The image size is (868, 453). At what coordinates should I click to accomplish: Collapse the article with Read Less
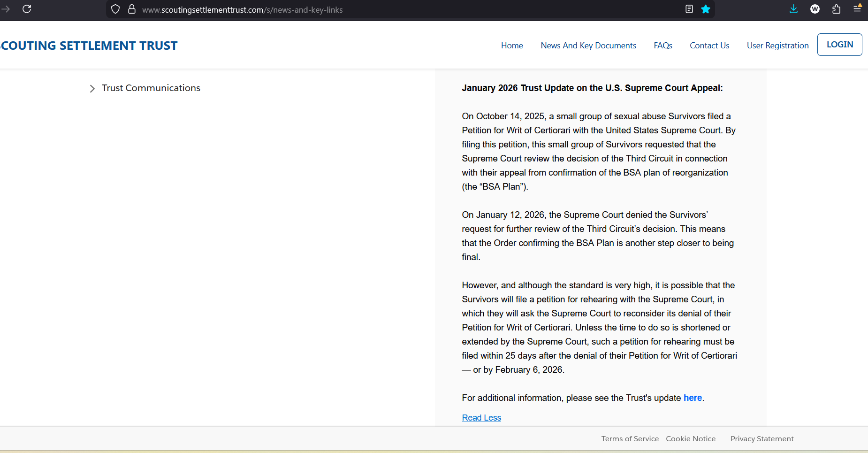tap(481, 418)
